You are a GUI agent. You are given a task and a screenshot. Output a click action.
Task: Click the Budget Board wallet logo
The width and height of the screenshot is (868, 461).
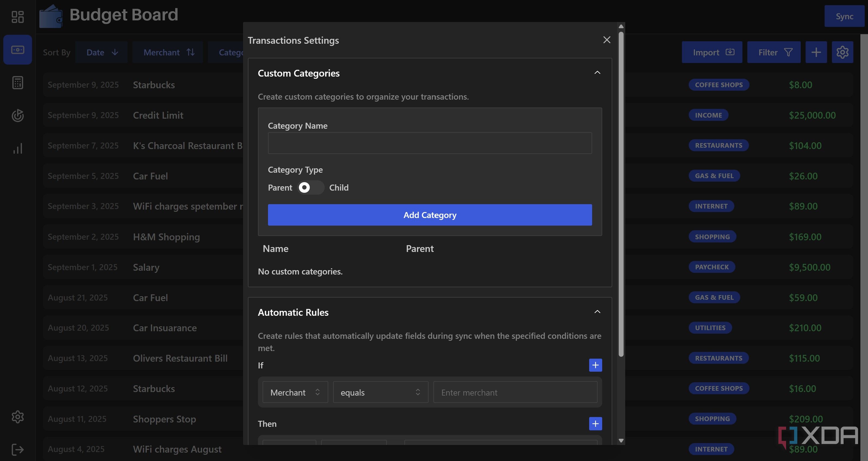(51, 16)
